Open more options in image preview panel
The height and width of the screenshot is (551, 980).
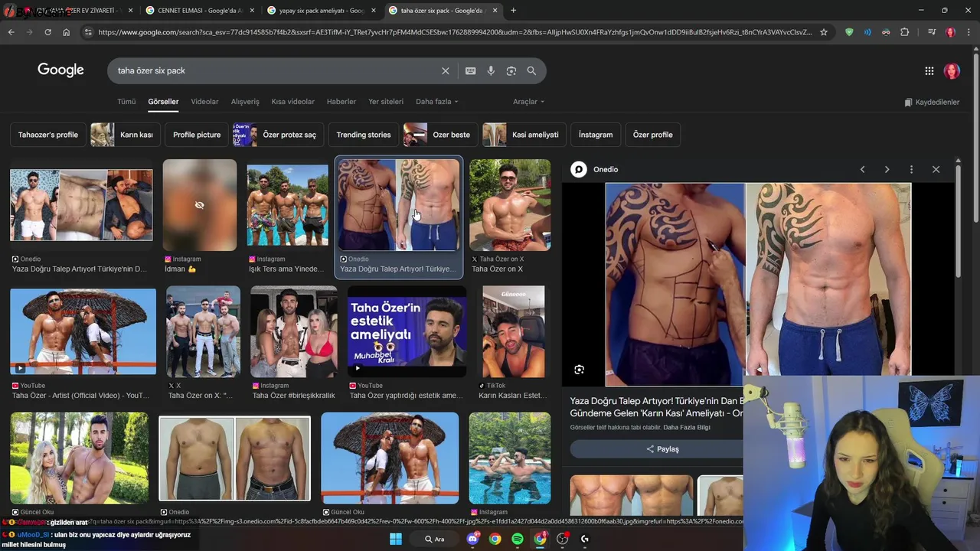tap(911, 169)
